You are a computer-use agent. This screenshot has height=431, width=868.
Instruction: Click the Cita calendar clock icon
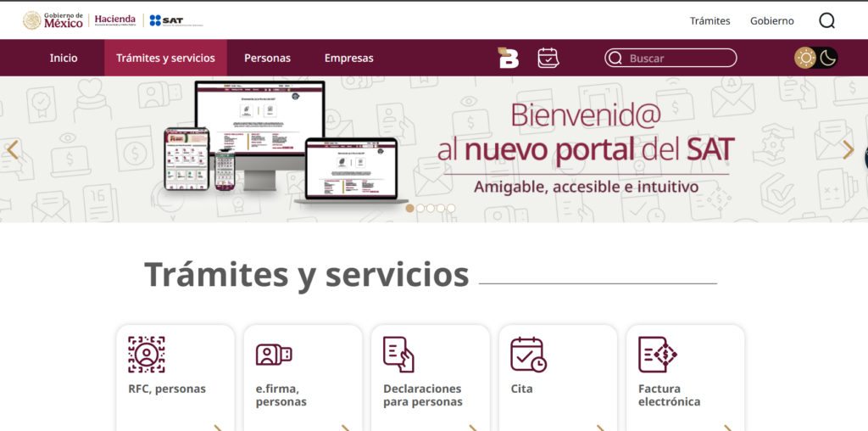(x=528, y=354)
